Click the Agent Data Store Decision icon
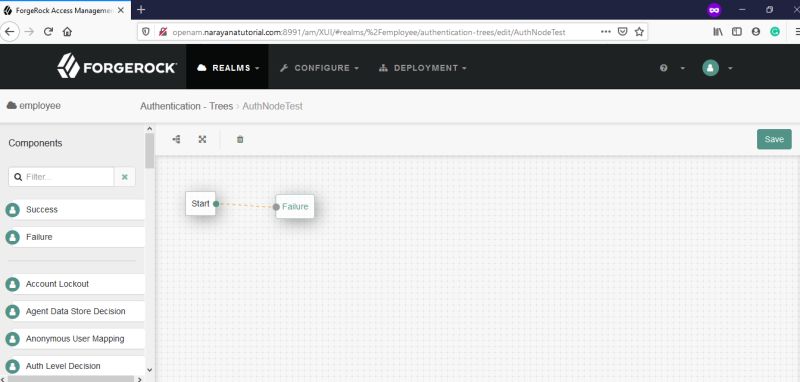 (x=13, y=312)
